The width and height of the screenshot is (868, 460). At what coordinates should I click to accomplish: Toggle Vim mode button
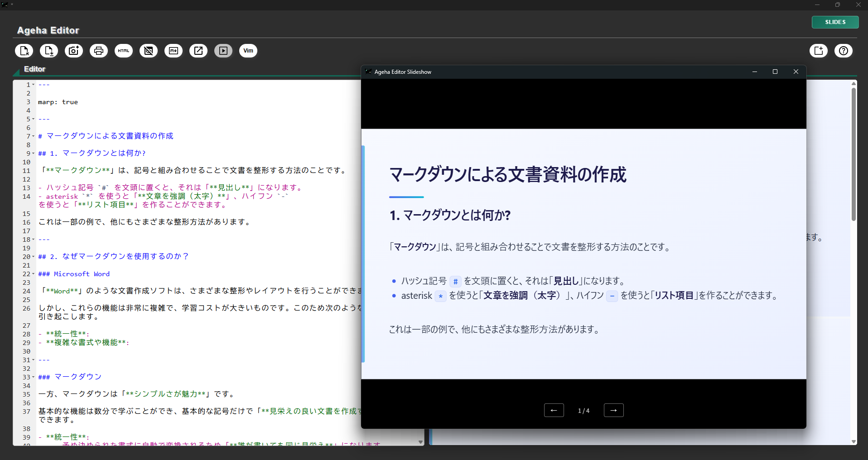pyautogui.click(x=248, y=51)
